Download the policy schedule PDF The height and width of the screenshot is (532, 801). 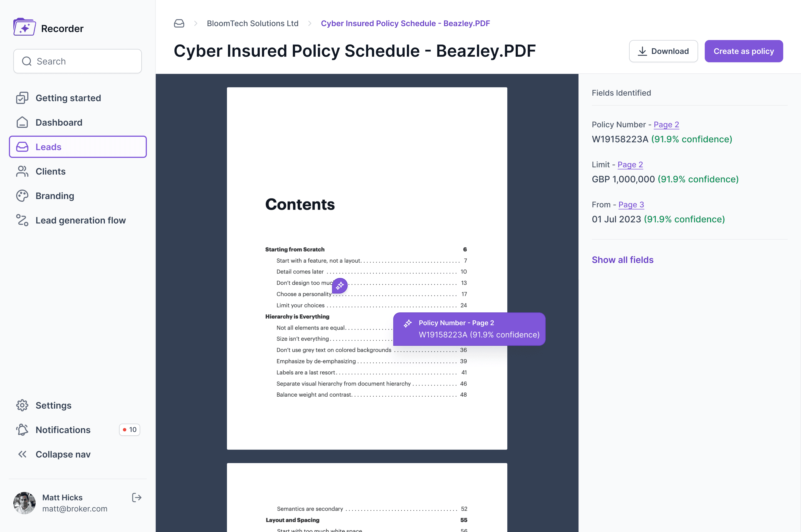[x=663, y=51]
